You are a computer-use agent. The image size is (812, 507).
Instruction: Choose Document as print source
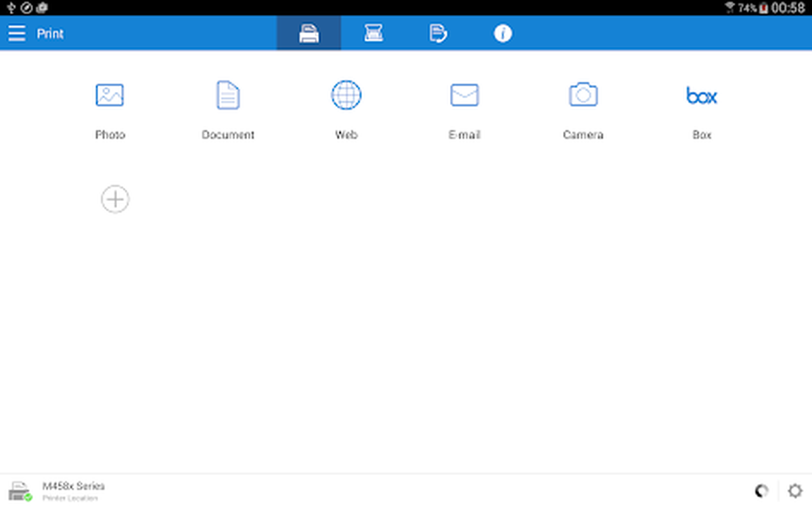pyautogui.click(x=228, y=110)
